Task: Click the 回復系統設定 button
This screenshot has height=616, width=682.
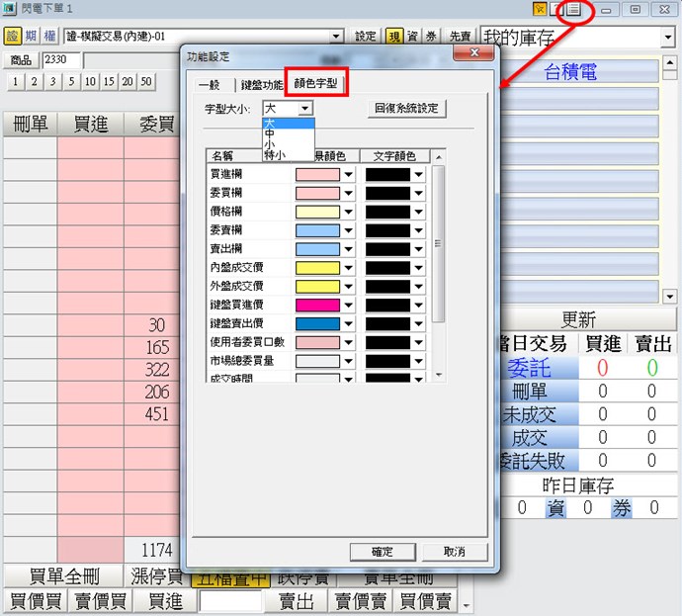Action: tap(406, 108)
